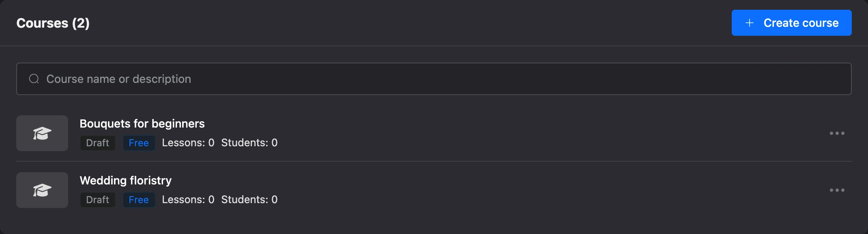Viewport: 868px width, 234px height.
Task: Open the Bouquets for beginners graduation cap thumbnail
Action: pos(42,133)
